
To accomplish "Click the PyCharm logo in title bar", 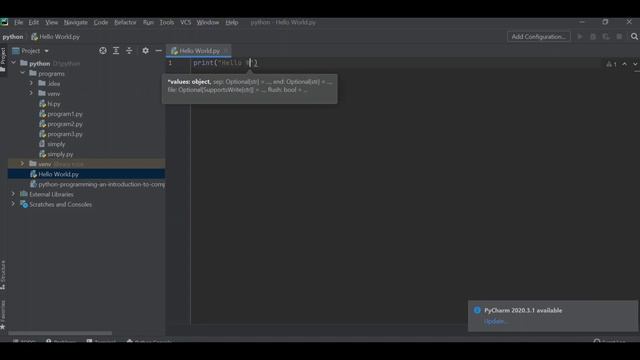I will [4, 22].
